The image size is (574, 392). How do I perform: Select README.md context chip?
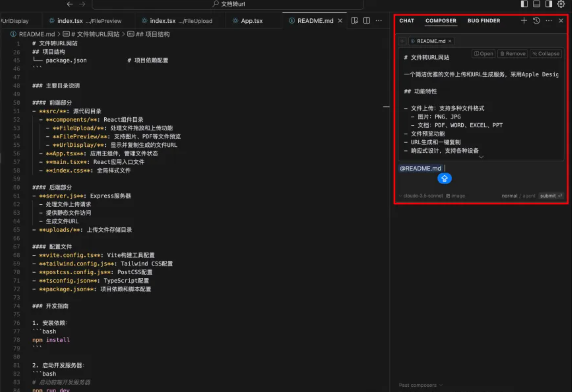pyautogui.click(x=431, y=41)
